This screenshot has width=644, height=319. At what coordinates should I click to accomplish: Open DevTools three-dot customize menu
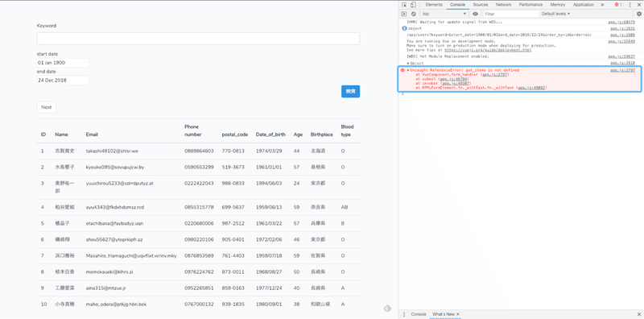point(630,5)
